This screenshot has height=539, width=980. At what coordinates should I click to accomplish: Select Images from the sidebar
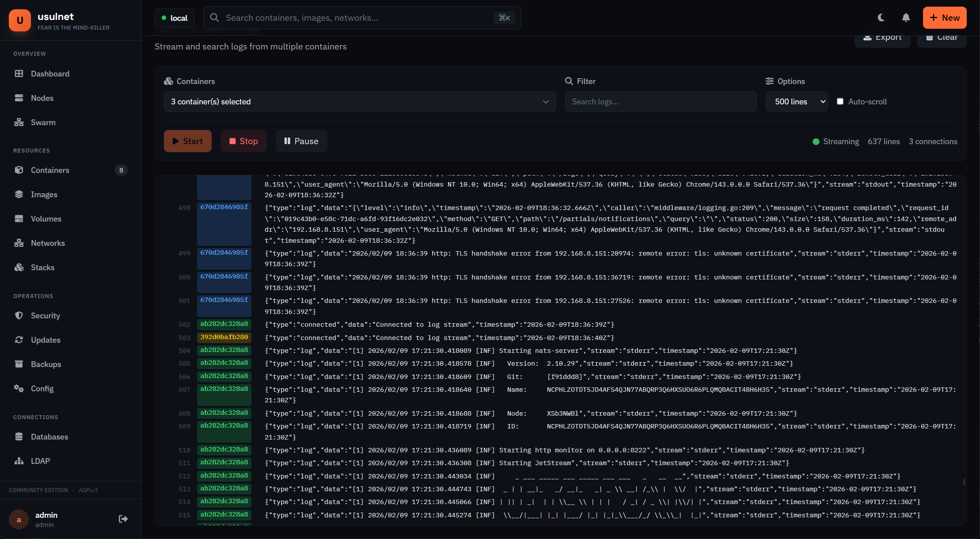(44, 194)
